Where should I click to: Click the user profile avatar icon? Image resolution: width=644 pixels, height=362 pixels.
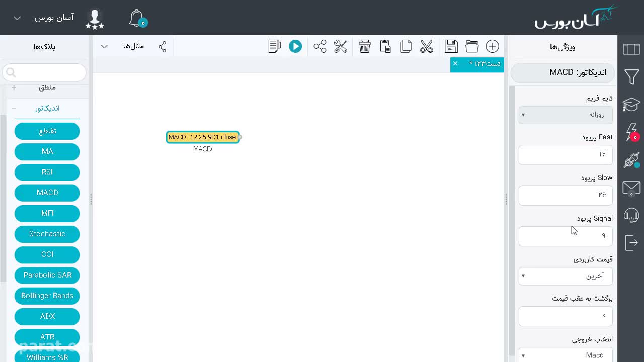[95, 19]
